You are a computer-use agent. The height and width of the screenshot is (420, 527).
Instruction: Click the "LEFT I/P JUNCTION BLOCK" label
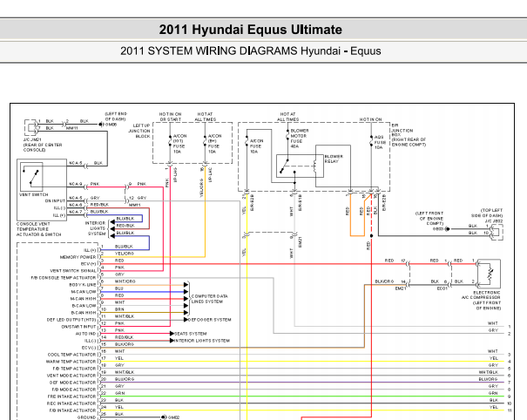point(139,131)
